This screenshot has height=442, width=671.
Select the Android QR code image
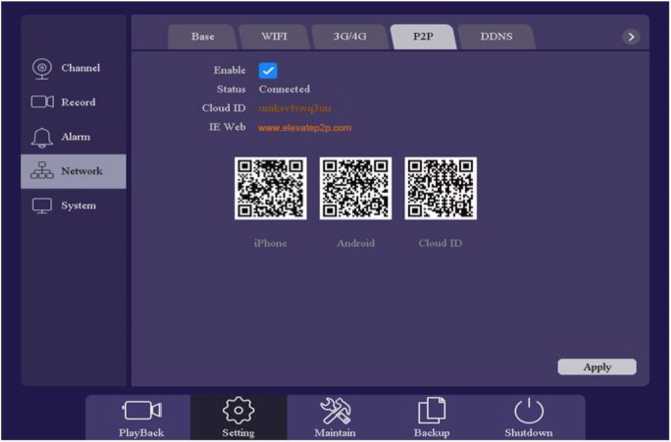[356, 188]
